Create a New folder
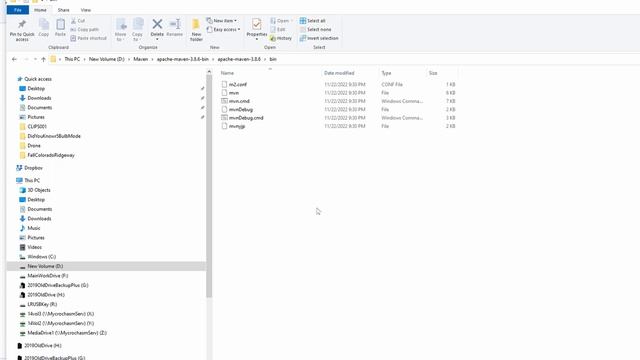 coord(196,29)
